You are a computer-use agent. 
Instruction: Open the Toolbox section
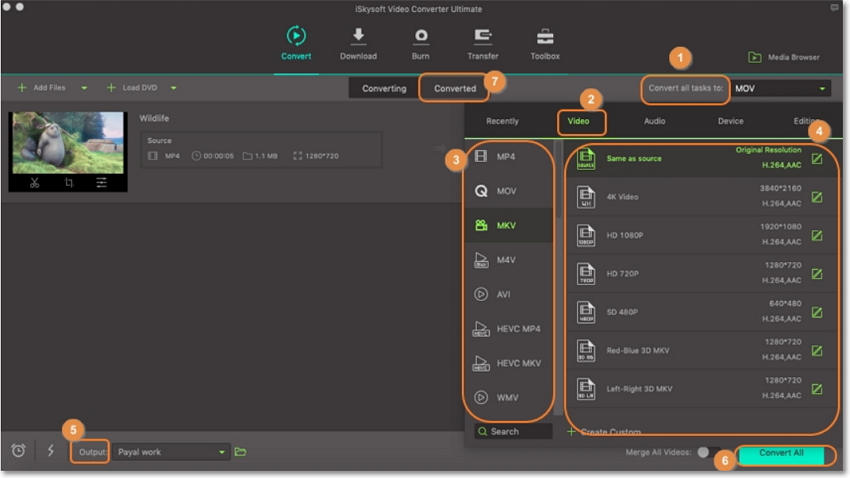(545, 43)
